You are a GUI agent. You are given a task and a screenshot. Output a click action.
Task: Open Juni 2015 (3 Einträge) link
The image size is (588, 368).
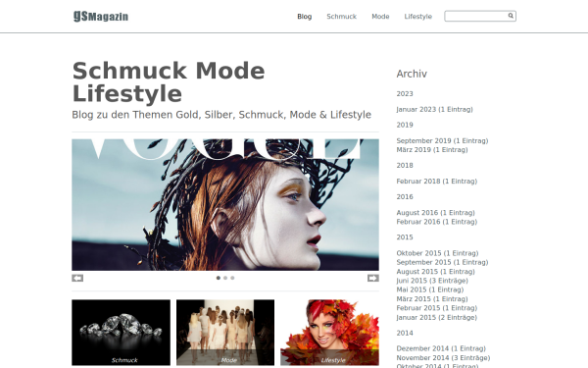(x=432, y=281)
